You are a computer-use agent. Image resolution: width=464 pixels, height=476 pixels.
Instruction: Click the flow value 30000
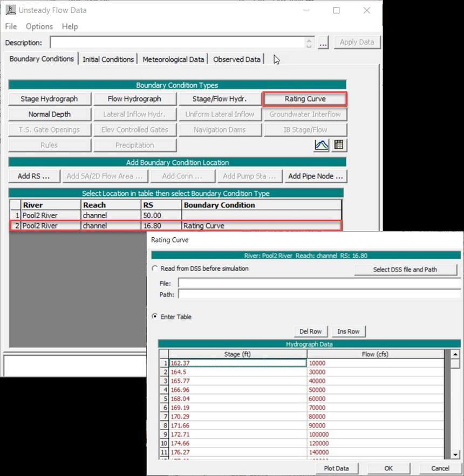[317, 372]
